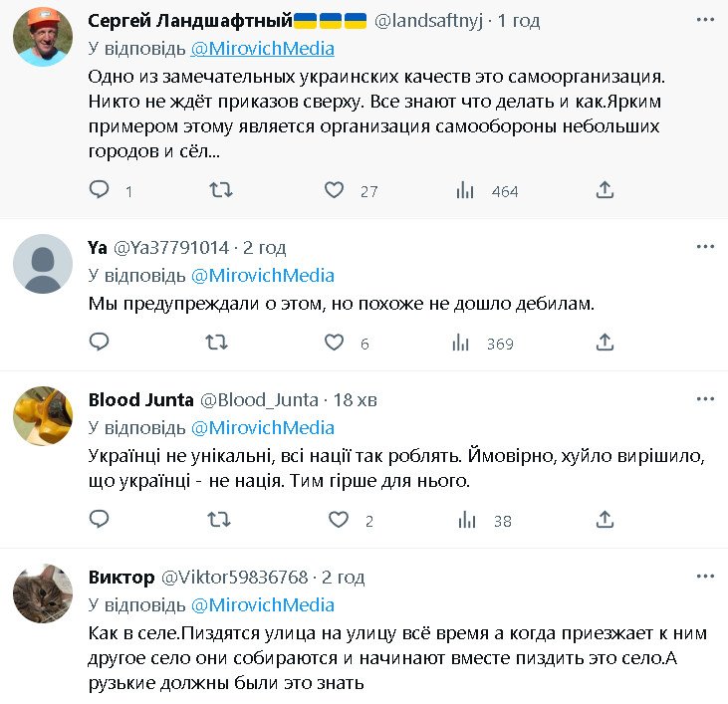Open Blood Junta's profile name
Viewport: 728px width, 704px height.
coord(141,400)
